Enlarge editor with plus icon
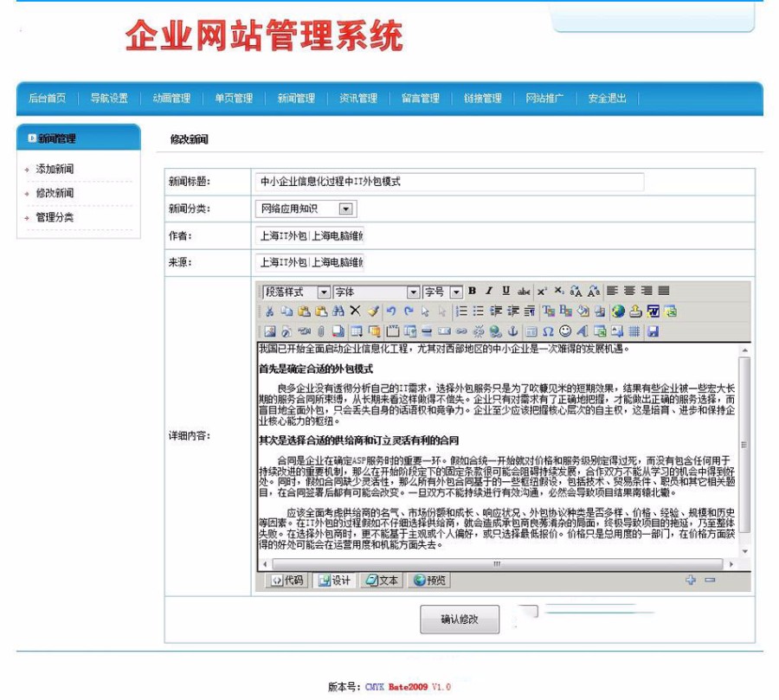Image resolution: width=779 pixels, height=700 pixels. click(x=691, y=580)
